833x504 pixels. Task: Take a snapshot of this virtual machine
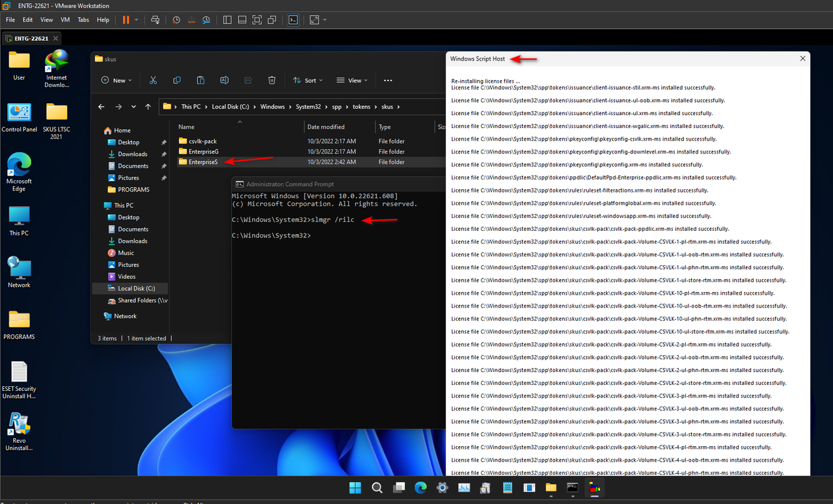pos(176,20)
